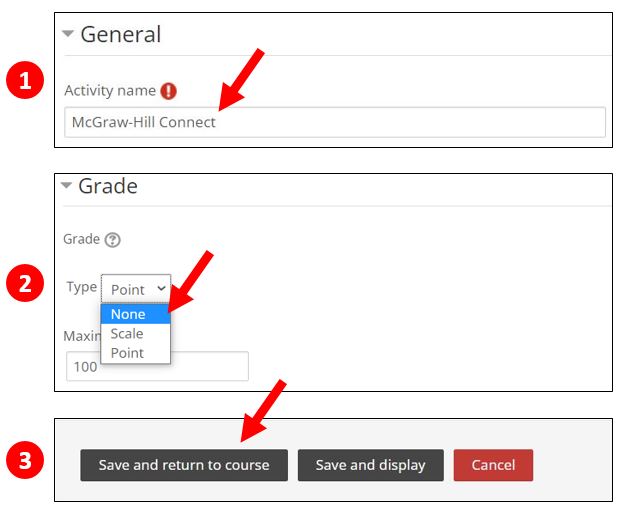Open the Grade help question-mark icon
This screenshot has width=624, height=512.
point(112,240)
